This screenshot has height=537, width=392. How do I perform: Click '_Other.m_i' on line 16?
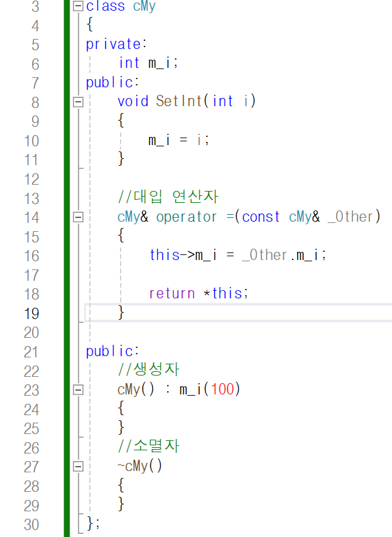pos(284,255)
